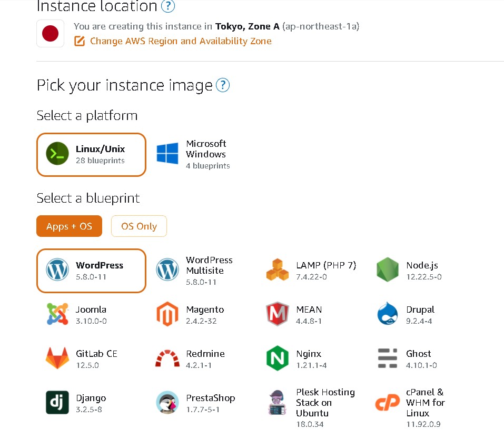The height and width of the screenshot is (439, 504).
Task: Choose the Node.js hexagon icon
Action: tap(388, 270)
